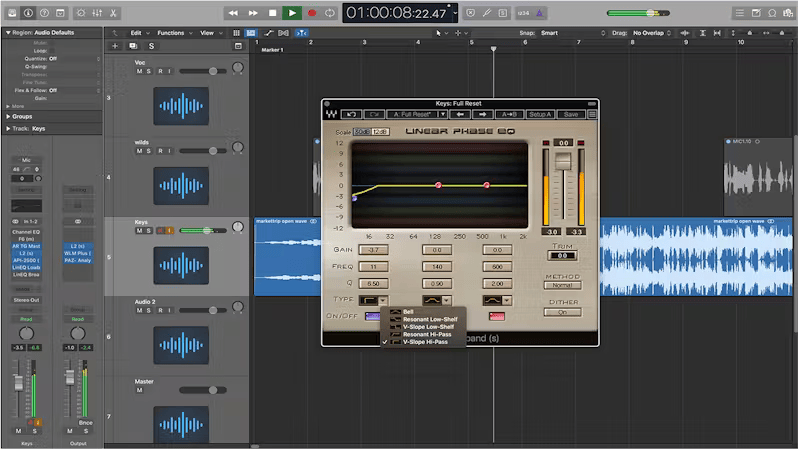Click the Setup A button
The image size is (798, 449).
click(540, 115)
